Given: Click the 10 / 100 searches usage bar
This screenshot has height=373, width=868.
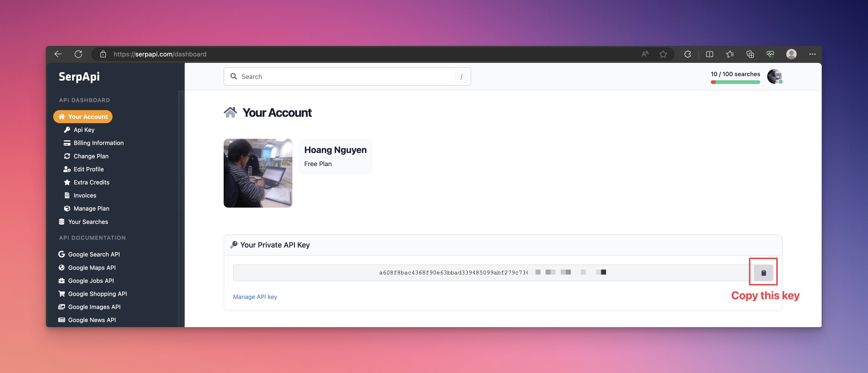Looking at the screenshot, I should (735, 82).
